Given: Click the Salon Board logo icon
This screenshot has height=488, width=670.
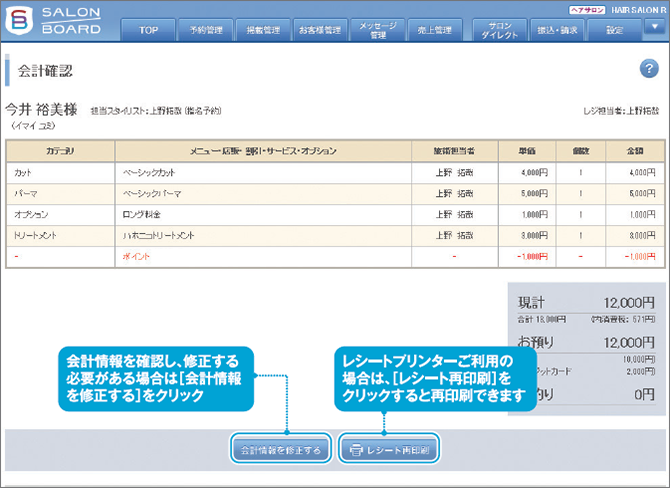Looking at the screenshot, I should tap(21, 22).
